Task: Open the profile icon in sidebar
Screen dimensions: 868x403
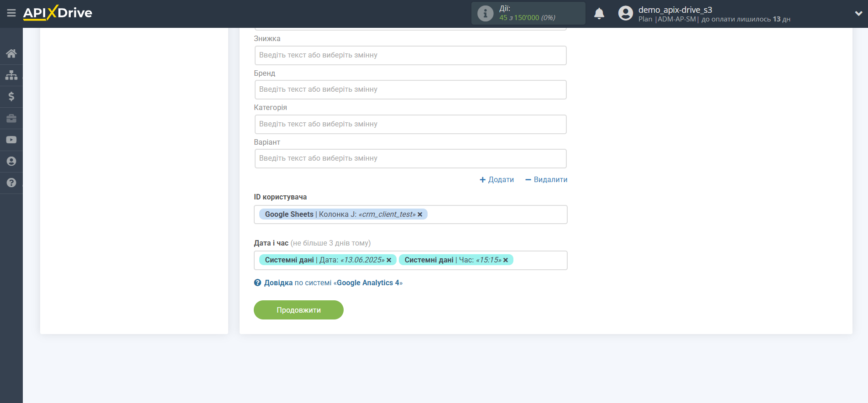Action: pyautogui.click(x=11, y=161)
